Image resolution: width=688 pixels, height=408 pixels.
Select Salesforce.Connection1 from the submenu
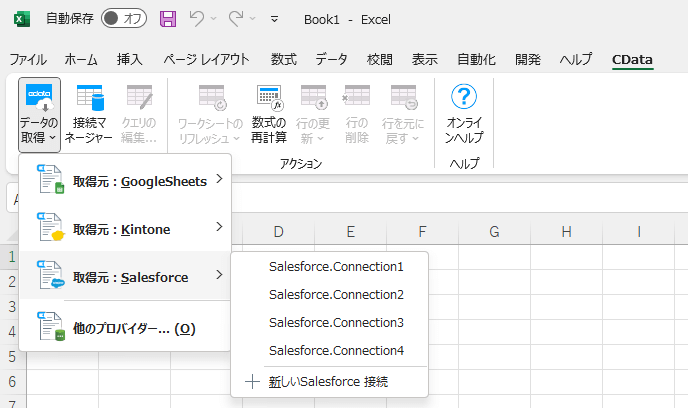[x=336, y=267]
